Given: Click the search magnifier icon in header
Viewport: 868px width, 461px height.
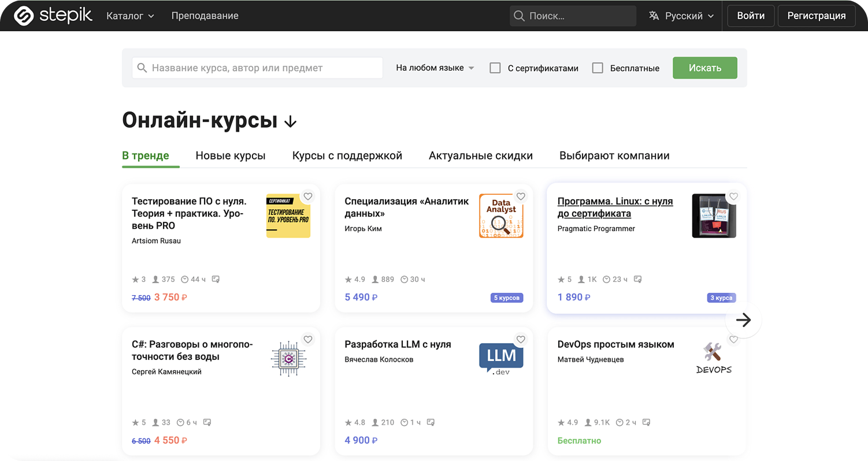Looking at the screenshot, I should 520,16.
